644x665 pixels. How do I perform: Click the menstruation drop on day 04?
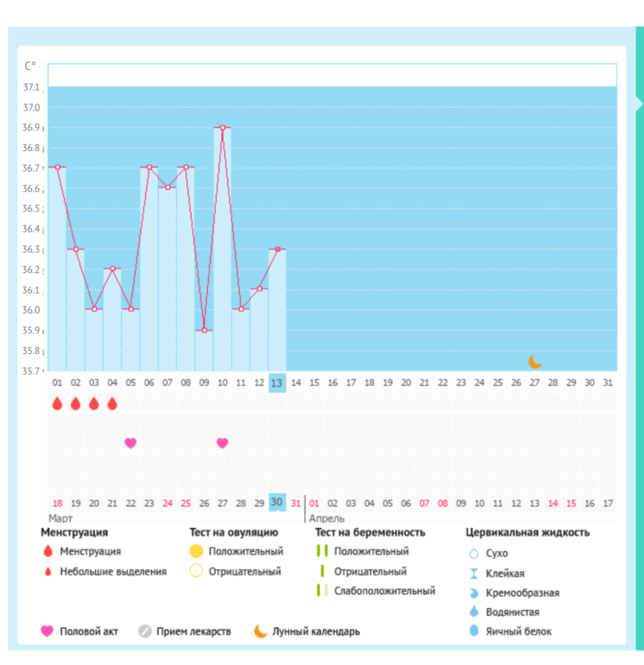click(x=112, y=403)
